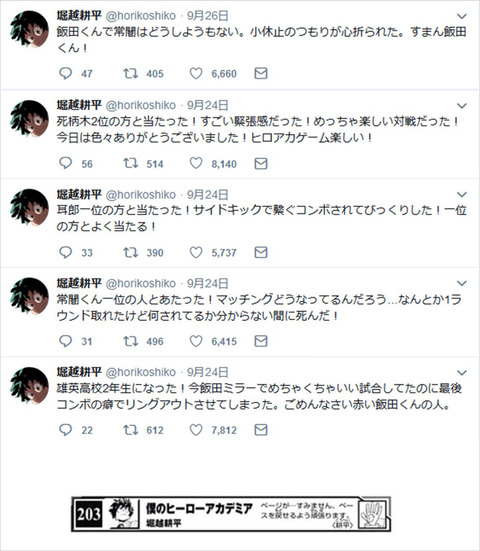Retweet the tweet with 514 retweets

(x=130, y=163)
